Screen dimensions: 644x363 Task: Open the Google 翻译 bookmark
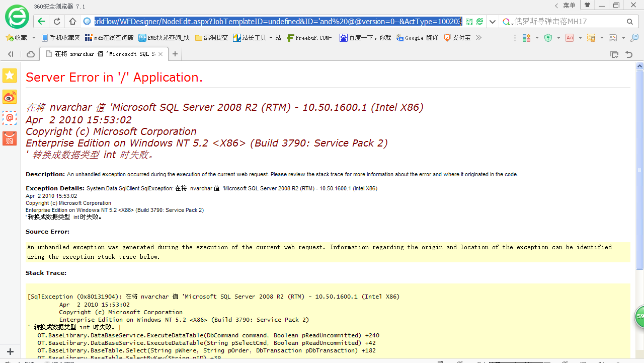(417, 38)
